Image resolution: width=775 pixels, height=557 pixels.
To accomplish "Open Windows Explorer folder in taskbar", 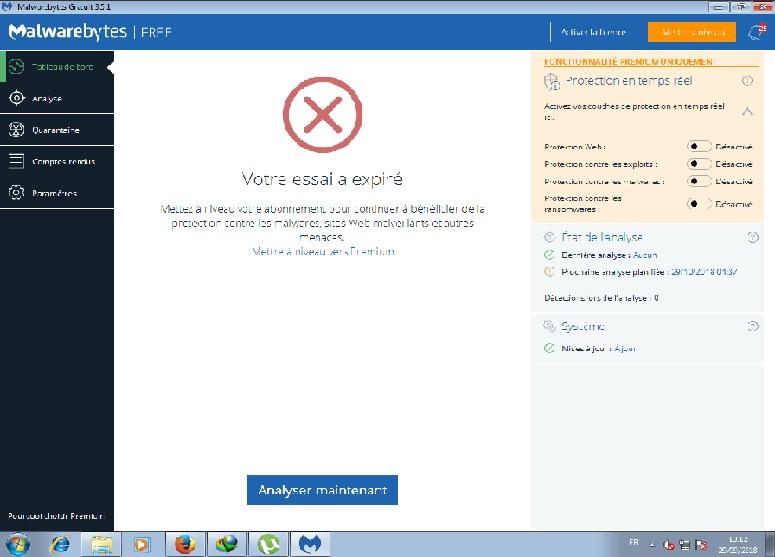I will 101,545.
